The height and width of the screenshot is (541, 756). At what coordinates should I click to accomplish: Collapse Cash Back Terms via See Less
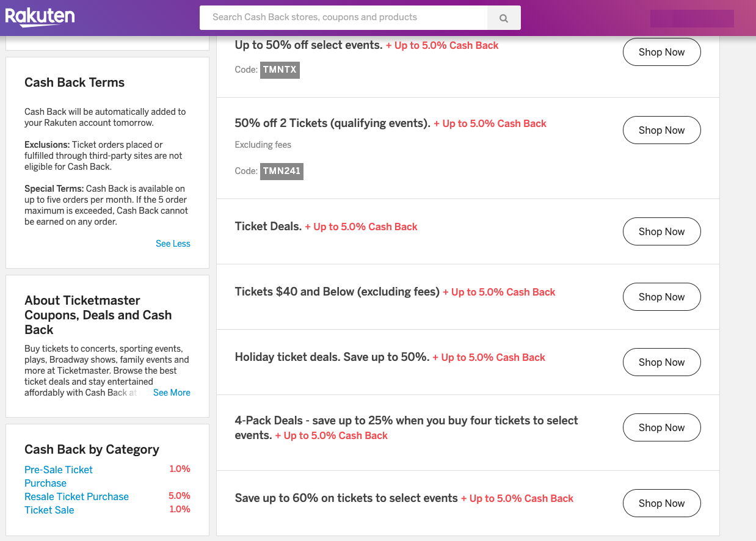[x=173, y=244]
